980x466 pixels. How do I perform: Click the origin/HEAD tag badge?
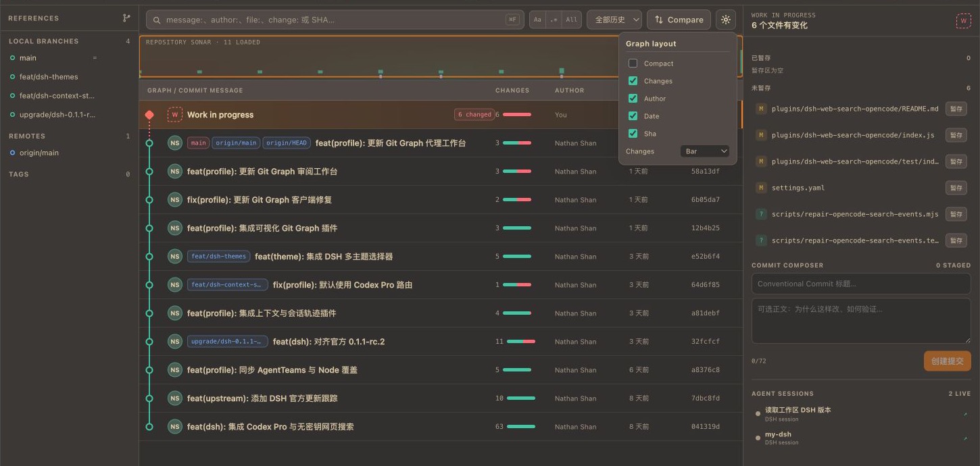[287, 143]
